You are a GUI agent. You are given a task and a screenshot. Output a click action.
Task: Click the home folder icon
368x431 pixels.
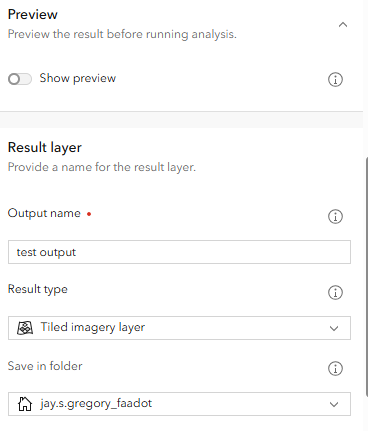pos(25,404)
